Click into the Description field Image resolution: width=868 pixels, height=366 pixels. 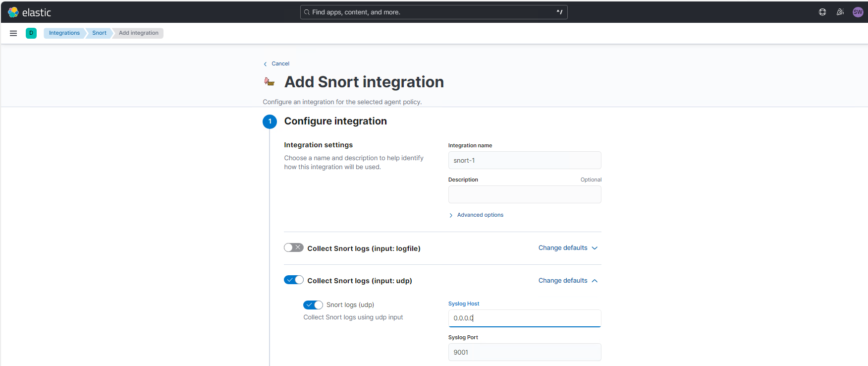pyautogui.click(x=525, y=194)
